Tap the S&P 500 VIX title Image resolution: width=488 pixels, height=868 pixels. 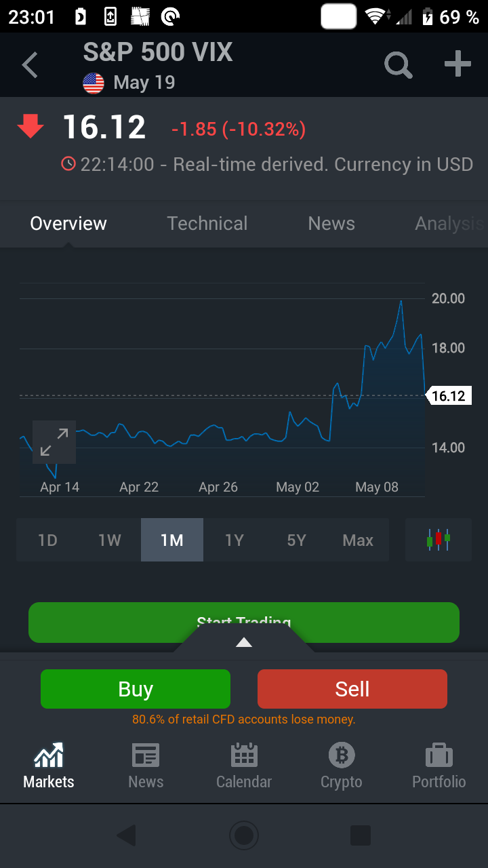tap(158, 52)
